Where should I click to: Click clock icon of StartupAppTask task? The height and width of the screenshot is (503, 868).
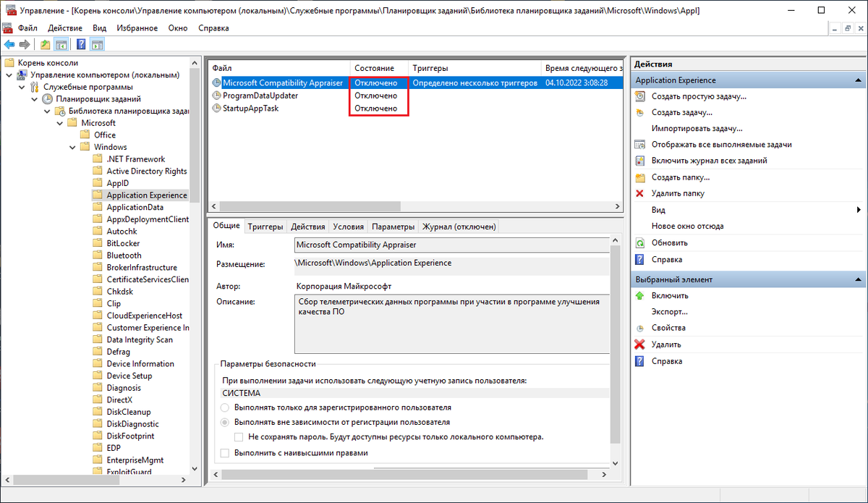pos(216,109)
